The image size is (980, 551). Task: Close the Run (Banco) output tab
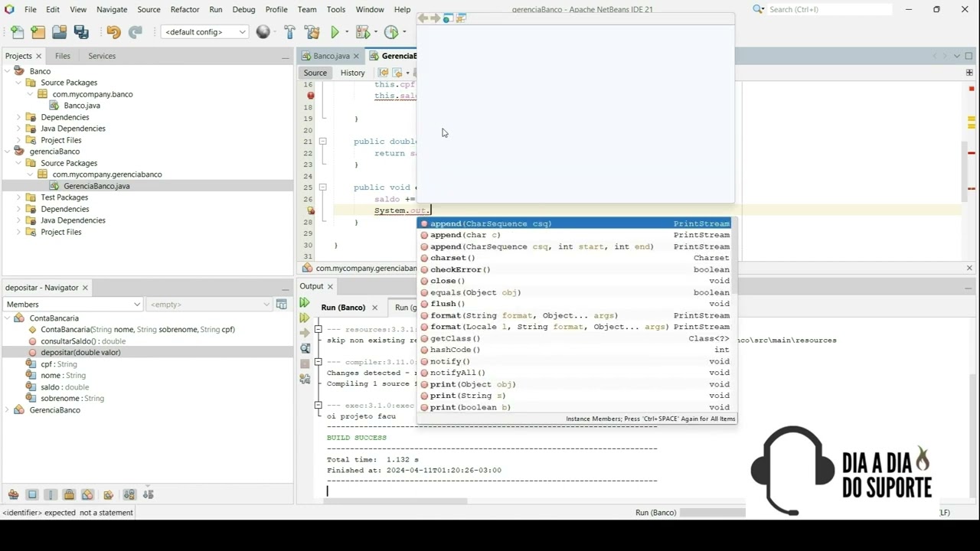[374, 308]
